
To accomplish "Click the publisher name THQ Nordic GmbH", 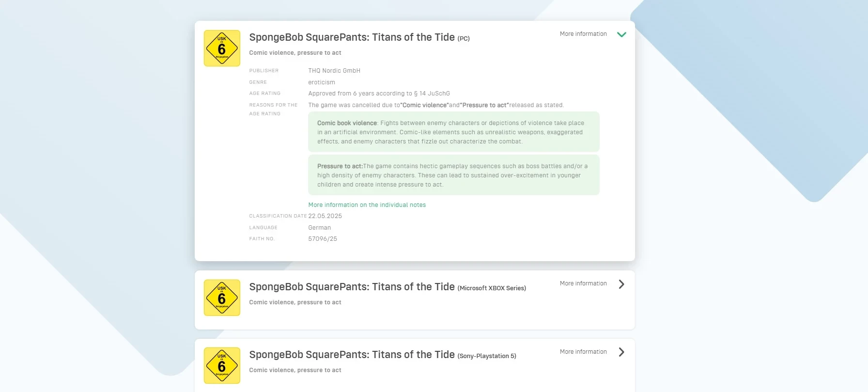I will coord(334,71).
